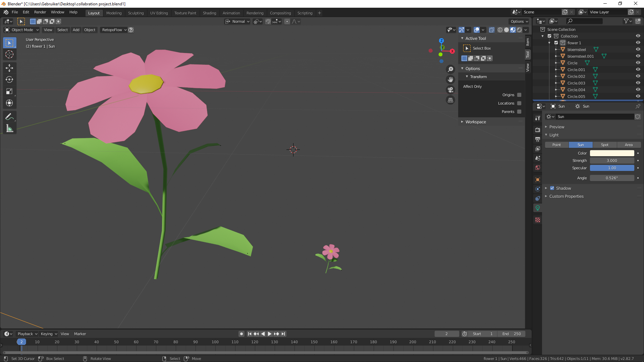Activate the Annotate tool

9,117
